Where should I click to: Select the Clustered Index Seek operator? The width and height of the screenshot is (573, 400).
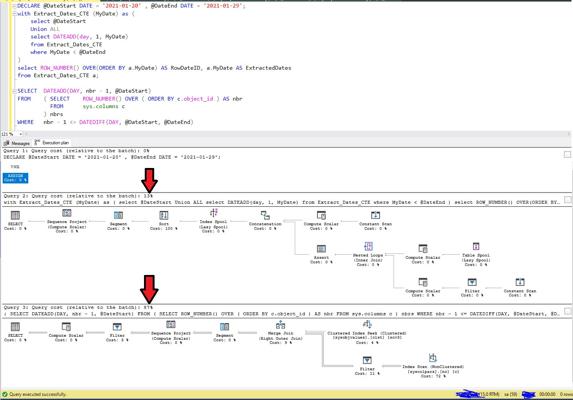367,332
